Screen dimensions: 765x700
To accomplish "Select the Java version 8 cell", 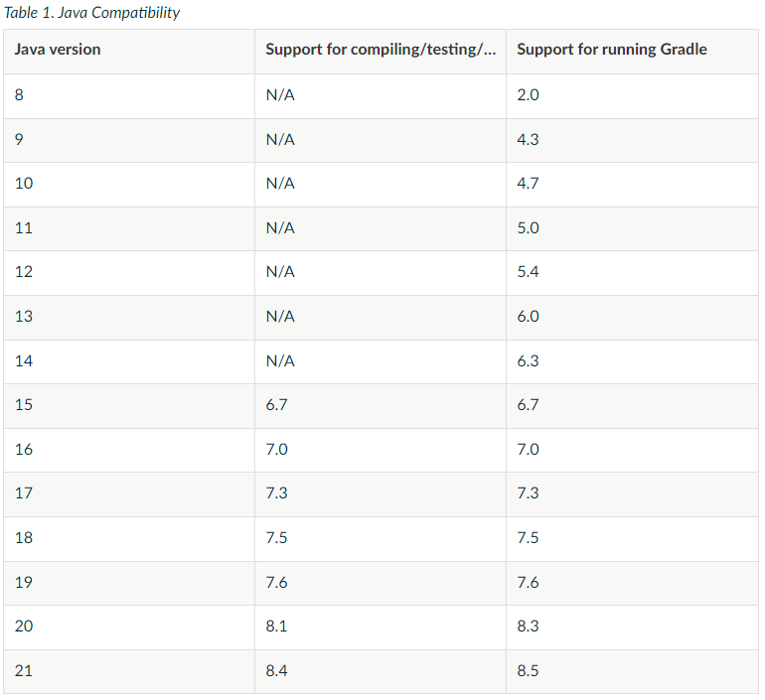I will click(129, 95).
